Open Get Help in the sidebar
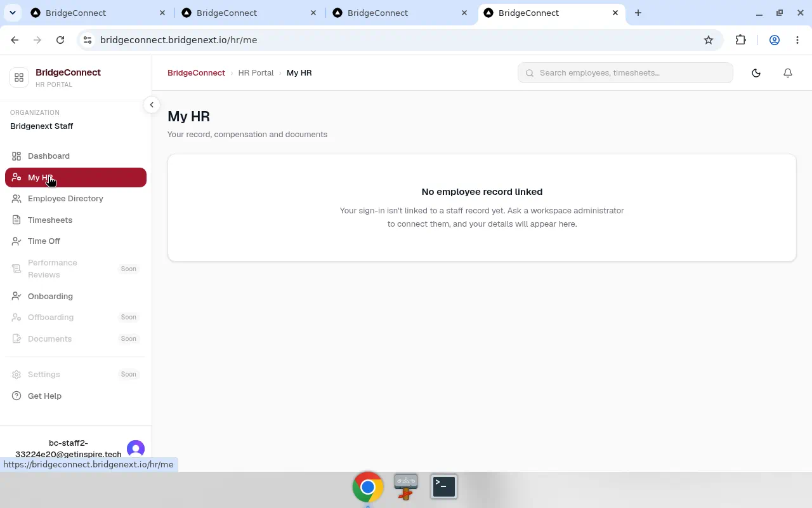Viewport: 812px width, 508px height. coord(75,396)
